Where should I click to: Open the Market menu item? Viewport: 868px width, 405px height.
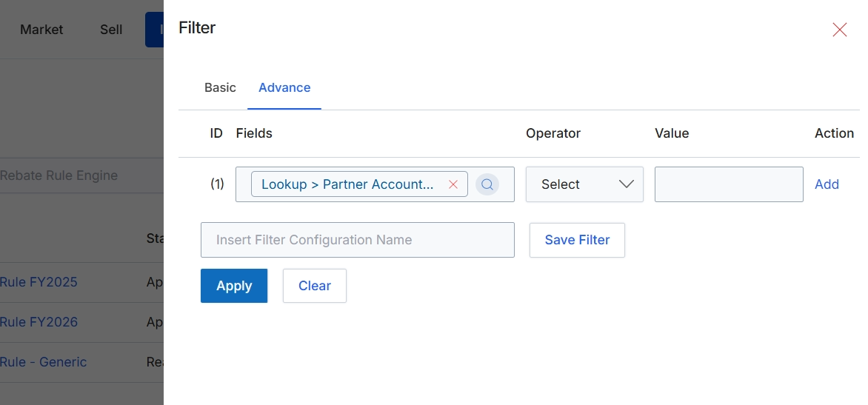click(x=41, y=30)
